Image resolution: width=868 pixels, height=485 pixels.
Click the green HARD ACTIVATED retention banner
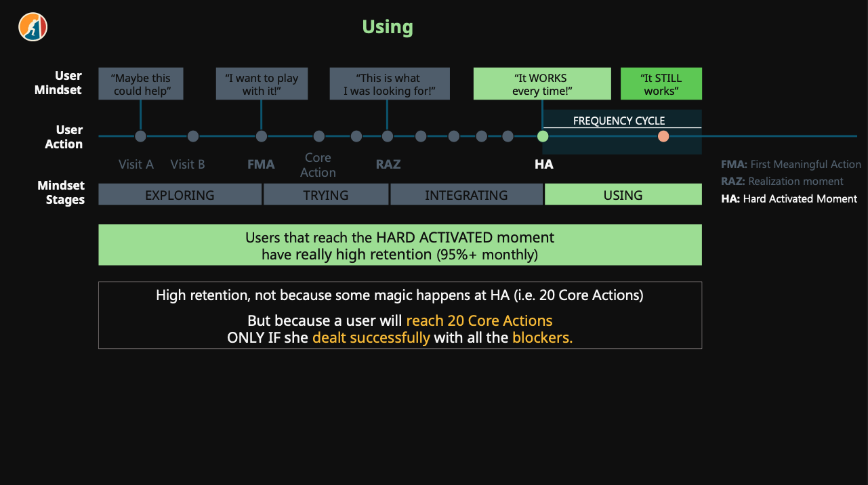pos(400,245)
